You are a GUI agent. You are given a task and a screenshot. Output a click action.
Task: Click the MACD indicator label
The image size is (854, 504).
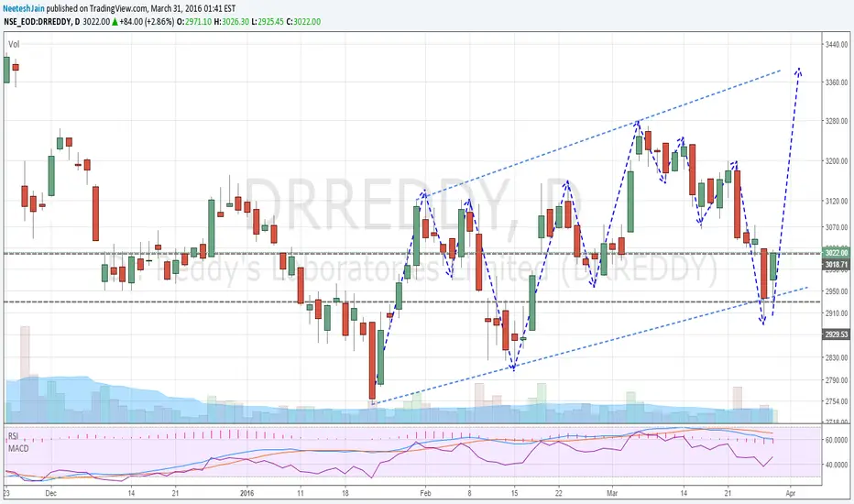click(x=18, y=448)
